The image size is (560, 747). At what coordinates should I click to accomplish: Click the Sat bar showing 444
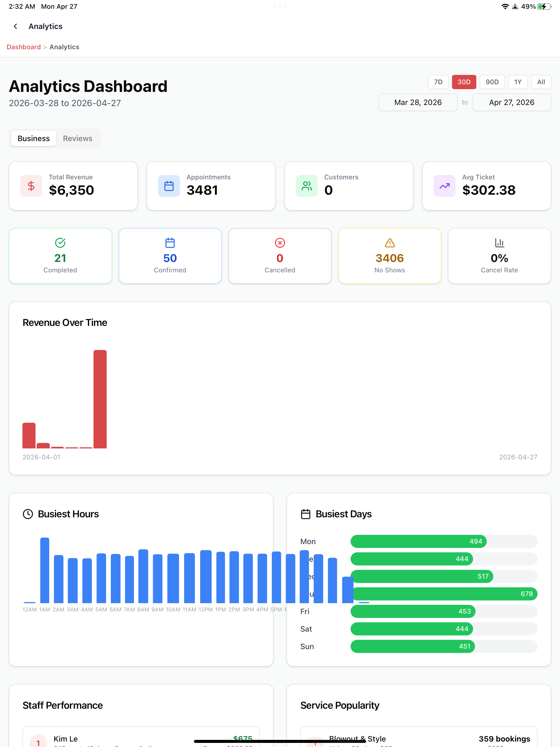[x=412, y=629]
